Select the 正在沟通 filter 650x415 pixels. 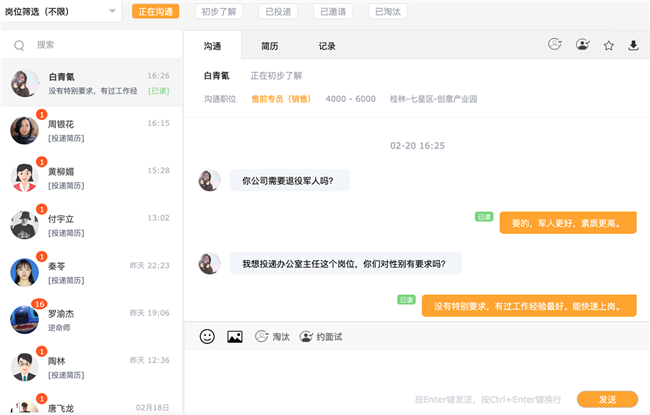coord(155,12)
